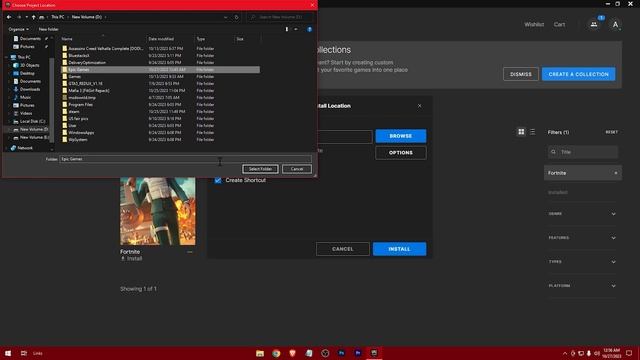Reset the library filters
Viewport: 640px width, 360px height.
point(611,132)
